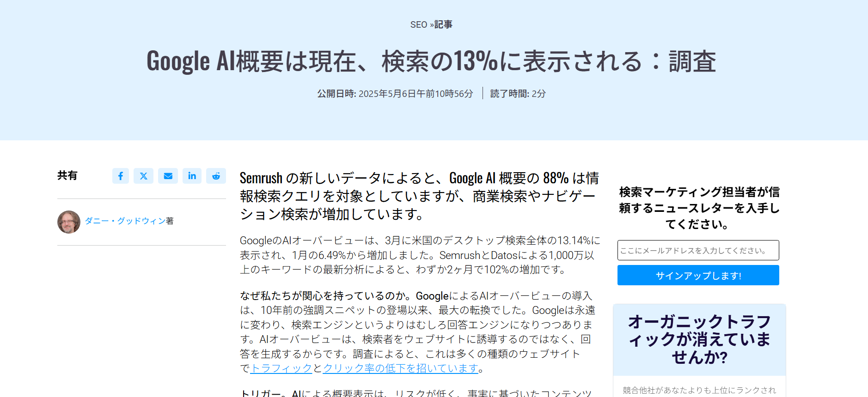Share the article on LinkedIn

(x=192, y=176)
